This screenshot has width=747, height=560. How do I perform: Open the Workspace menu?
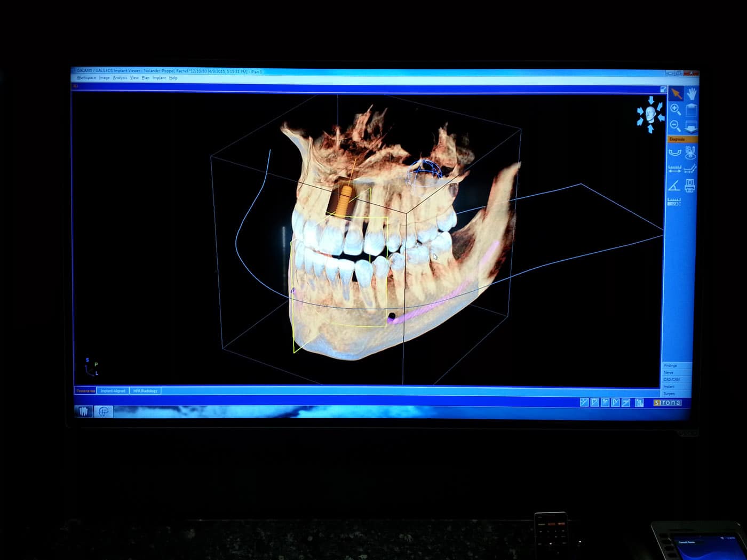coord(86,78)
